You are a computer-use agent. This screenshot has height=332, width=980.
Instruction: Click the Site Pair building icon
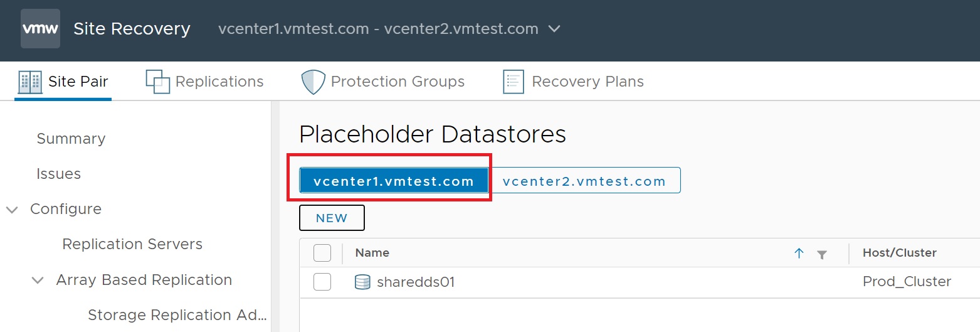coord(30,82)
